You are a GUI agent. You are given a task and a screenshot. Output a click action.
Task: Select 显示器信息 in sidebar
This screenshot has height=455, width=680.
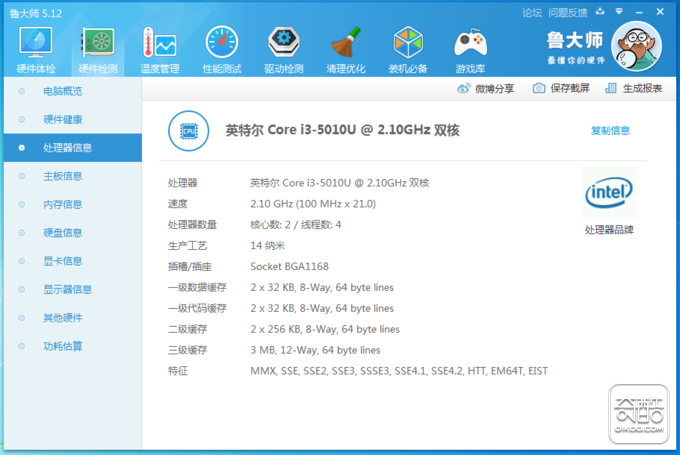click(x=73, y=289)
